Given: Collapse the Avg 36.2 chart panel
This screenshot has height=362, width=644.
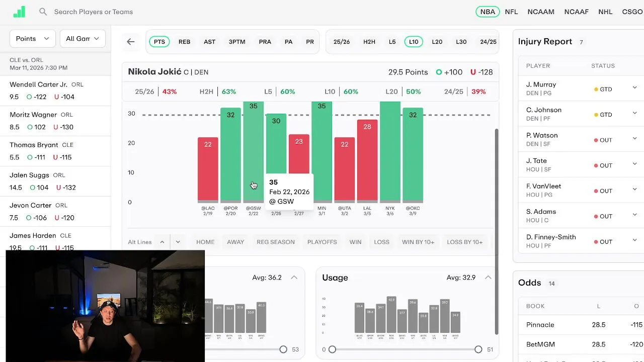Looking at the screenshot, I should point(294,278).
